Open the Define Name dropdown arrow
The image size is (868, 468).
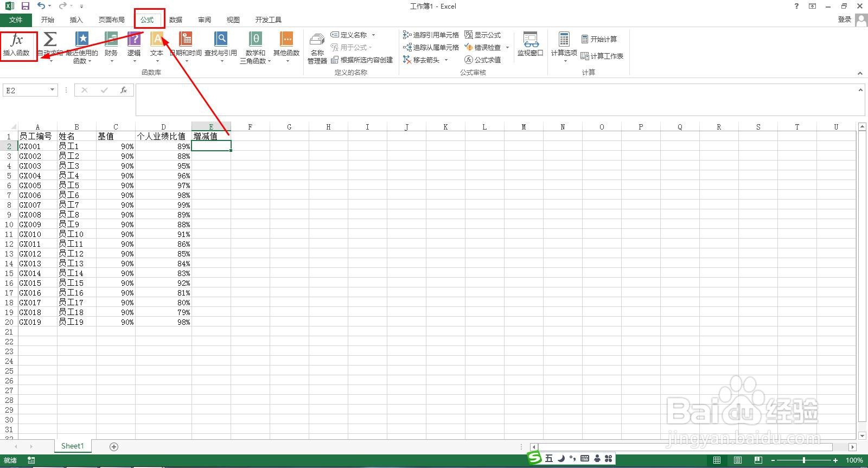[373, 35]
